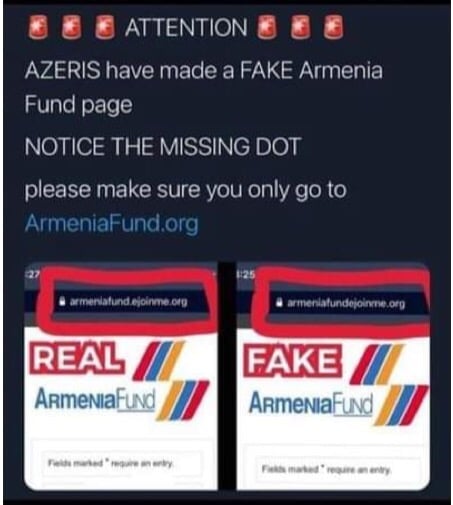Screen dimensions: 453x505
Task: Click the siren emoji immediately before ATTENTION
Action: coord(105,27)
